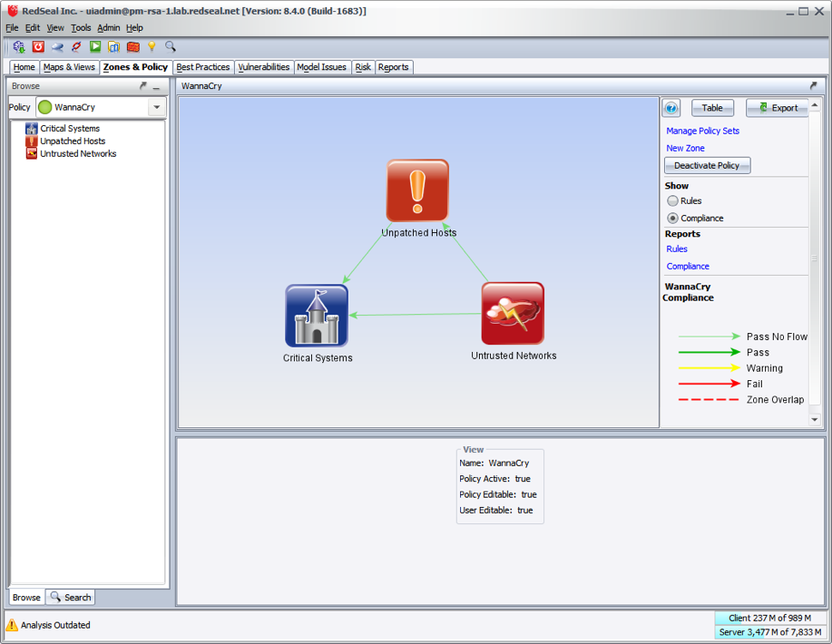Click the Export button
The width and height of the screenshot is (832, 644).
778,108
